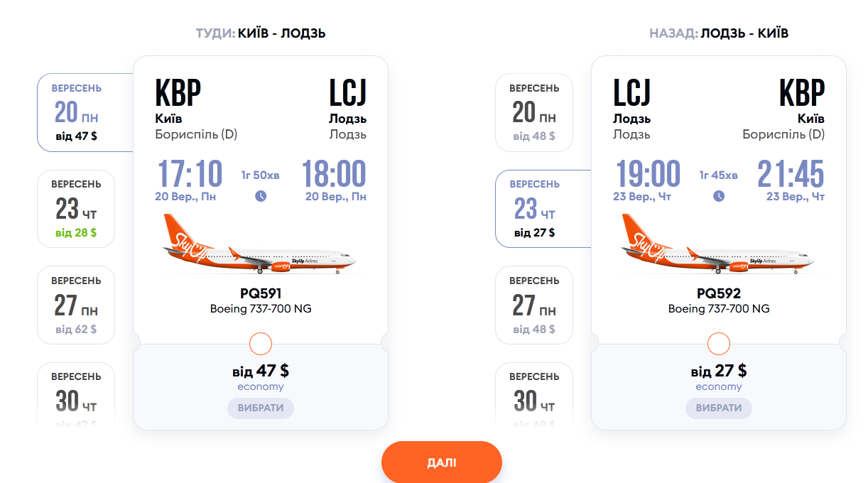Click the KBP departure code on outbound card

[x=178, y=92]
